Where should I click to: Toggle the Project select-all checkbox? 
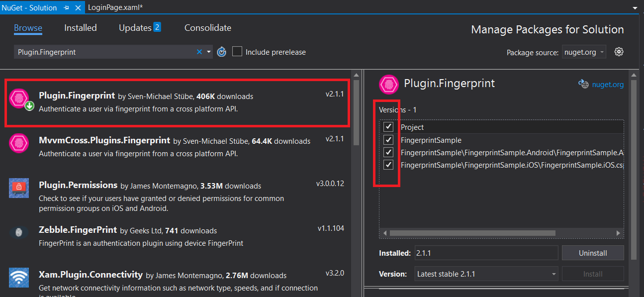pos(388,127)
